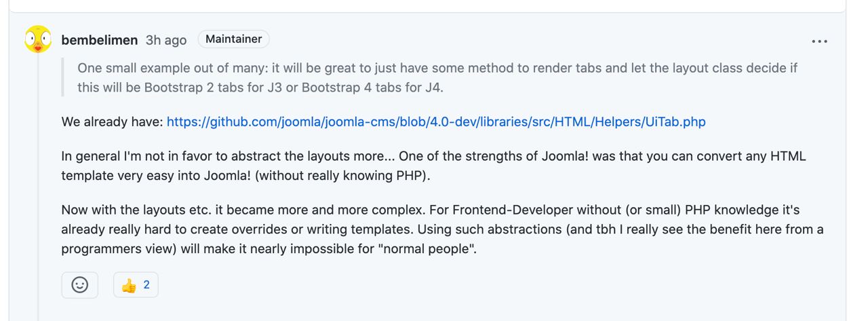This screenshot has height=321, width=868.
Task: Open the add reaction smiley picker
Action: point(80,285)
